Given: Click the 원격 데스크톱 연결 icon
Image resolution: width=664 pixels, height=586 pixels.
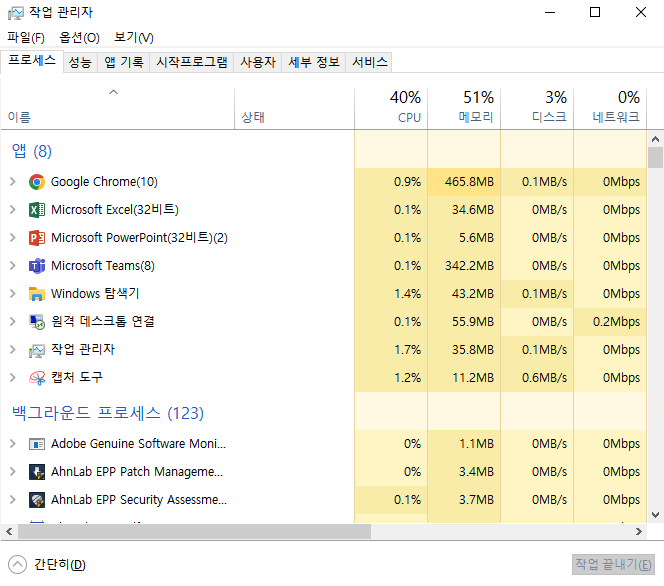Looking at the screenshot, I should point(37,322).
